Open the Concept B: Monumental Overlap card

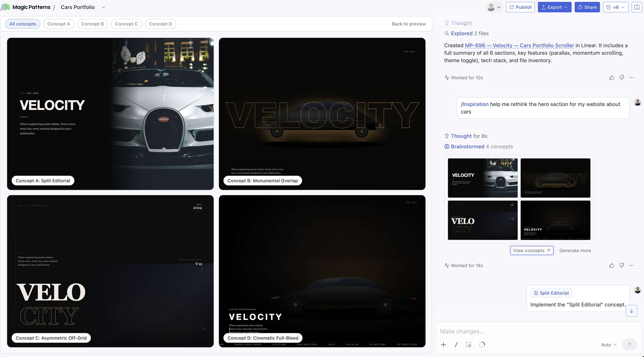322,114
